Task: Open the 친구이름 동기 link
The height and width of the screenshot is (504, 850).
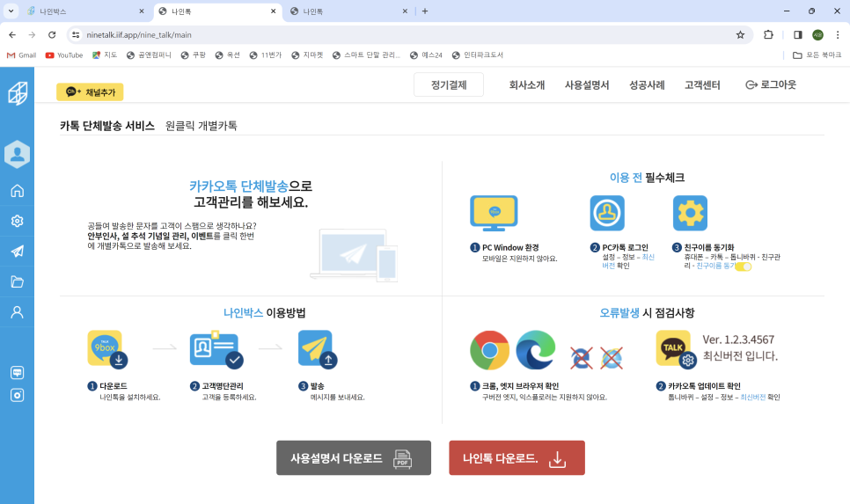Action: pos(715,266)
